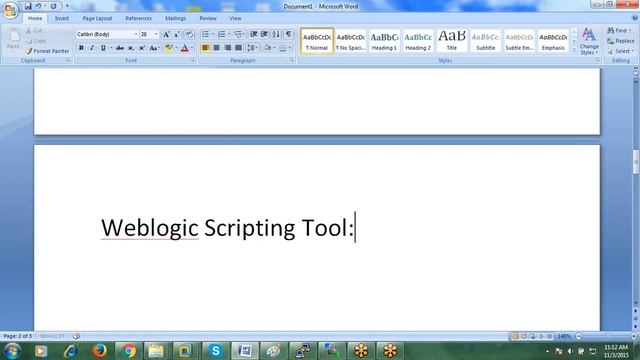Switch to Print Layout view
Viewport: 640px width, 360px height.
click(x=515, y=336)
